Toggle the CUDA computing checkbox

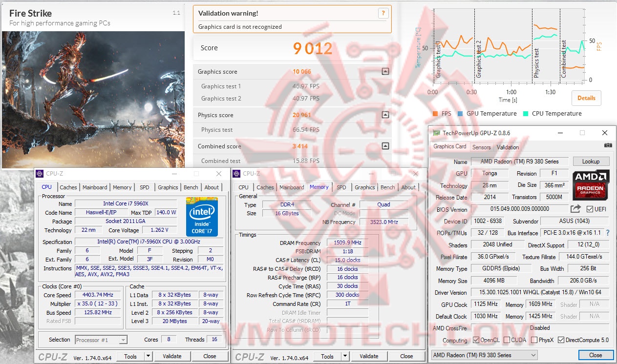pos(507,340)
